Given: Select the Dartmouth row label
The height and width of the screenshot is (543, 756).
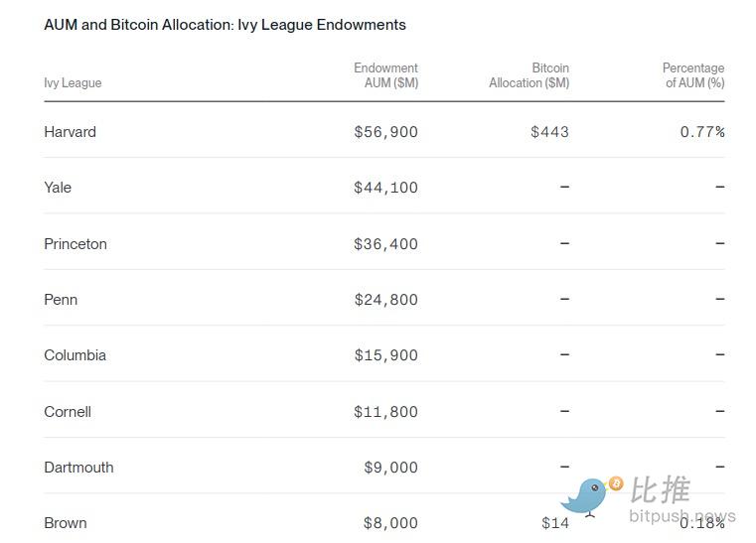Looking at the screenshot, I should point(78,468).
